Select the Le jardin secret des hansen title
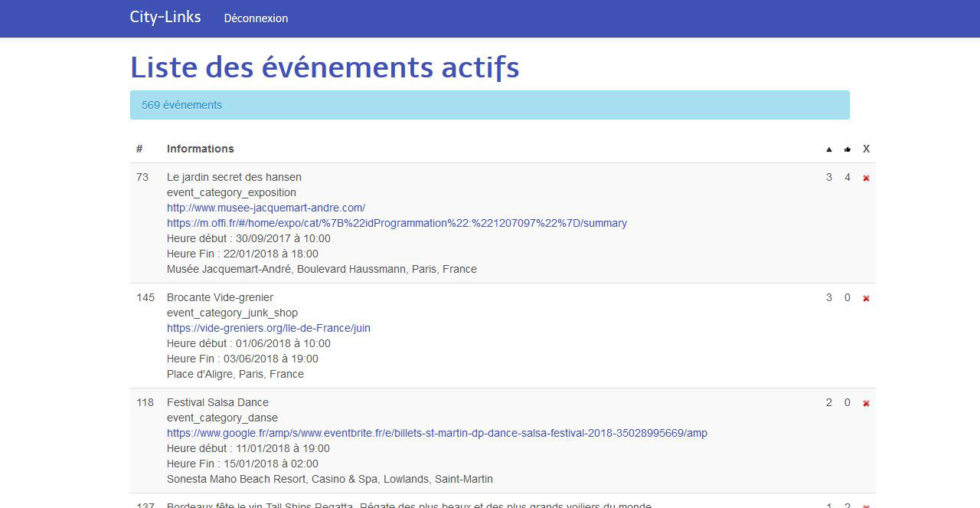Image resolution: width=980 pixels, height=508 pixels. click(234, 177)
